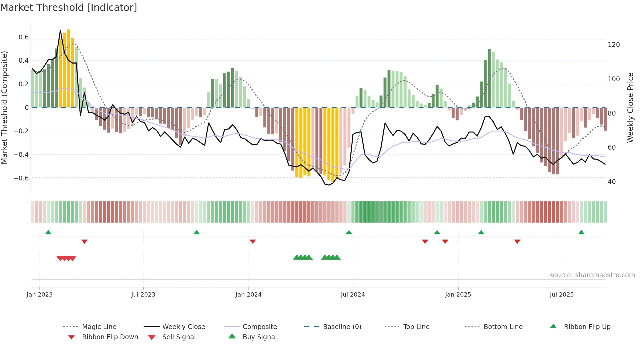Click the Weekly Close Price axis title
The height and width of the screenshot is (362, 644).
[x=630, y=108]
